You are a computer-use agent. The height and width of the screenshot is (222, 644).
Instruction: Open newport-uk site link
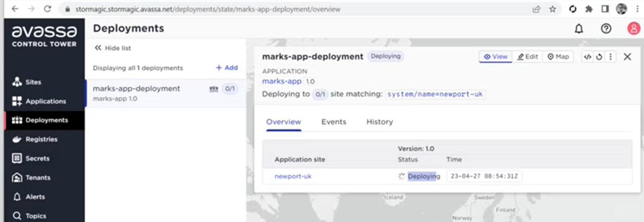pos(293,176)
